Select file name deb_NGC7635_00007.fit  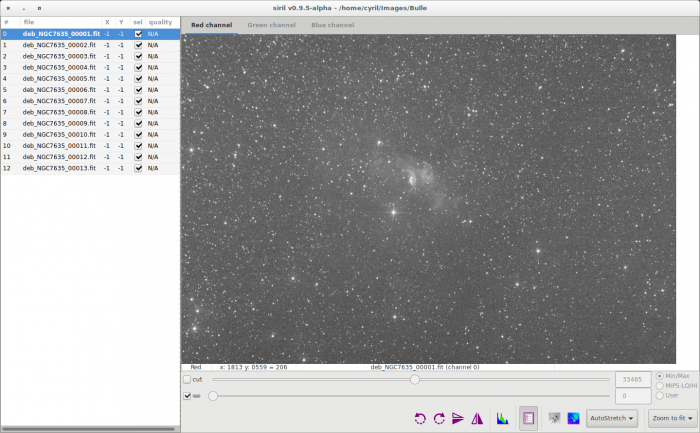point(59,101)
